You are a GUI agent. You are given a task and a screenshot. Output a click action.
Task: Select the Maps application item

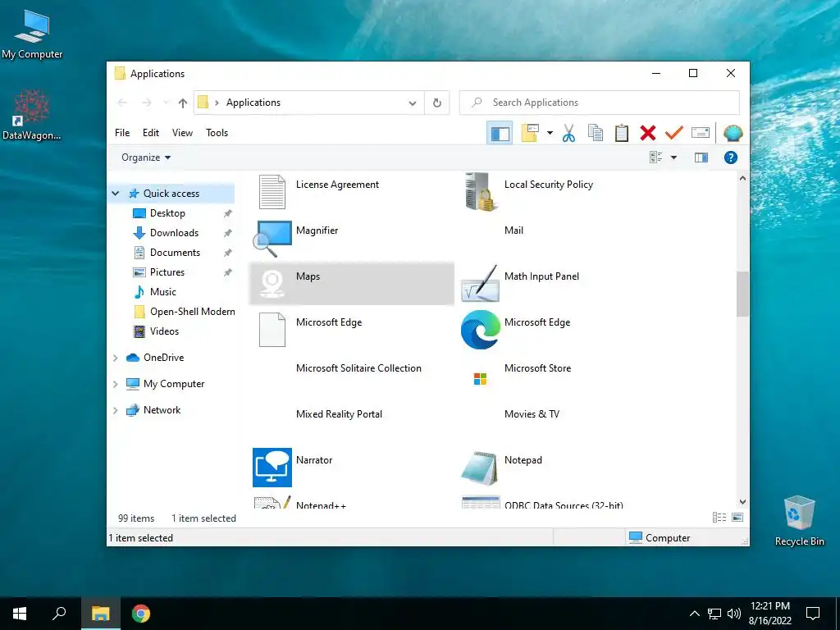(352, 283)
